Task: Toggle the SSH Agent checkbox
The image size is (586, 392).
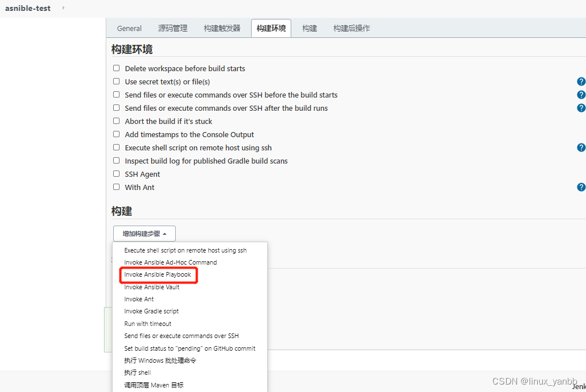Action: point(116,174)
